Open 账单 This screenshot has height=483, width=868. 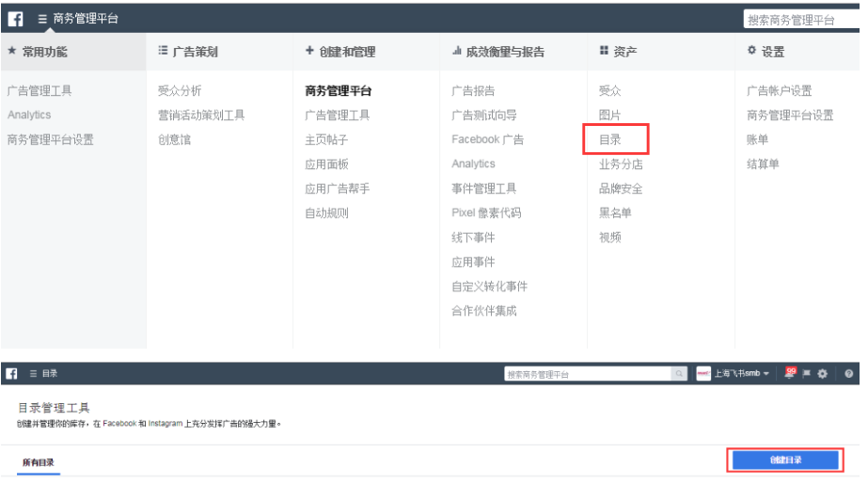point(757,139)
